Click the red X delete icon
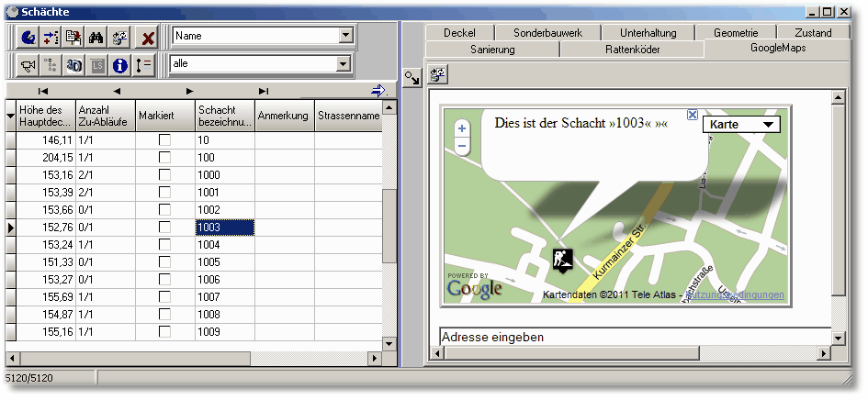 click(148, 38)
